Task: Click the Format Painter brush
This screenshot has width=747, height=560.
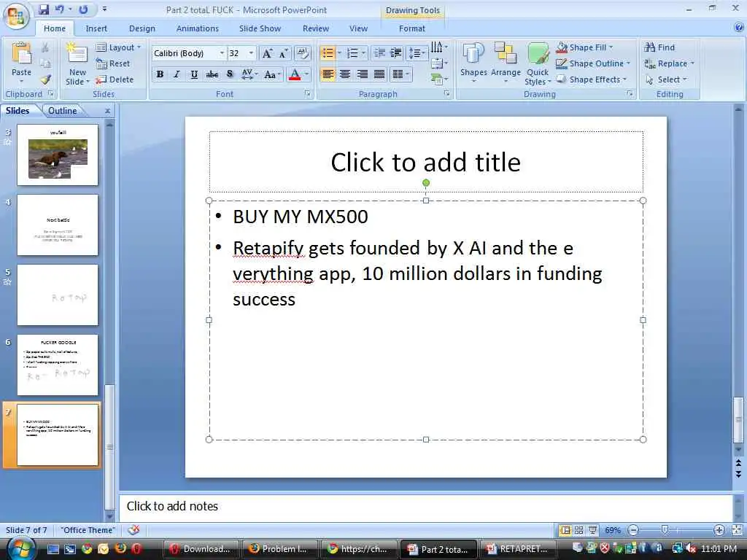Action: point(46,79)
